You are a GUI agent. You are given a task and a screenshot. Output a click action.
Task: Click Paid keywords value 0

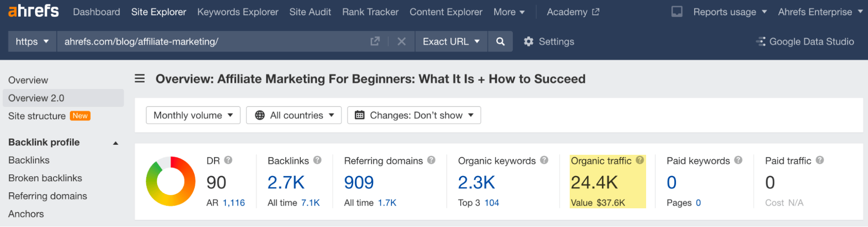pos(671,182)
